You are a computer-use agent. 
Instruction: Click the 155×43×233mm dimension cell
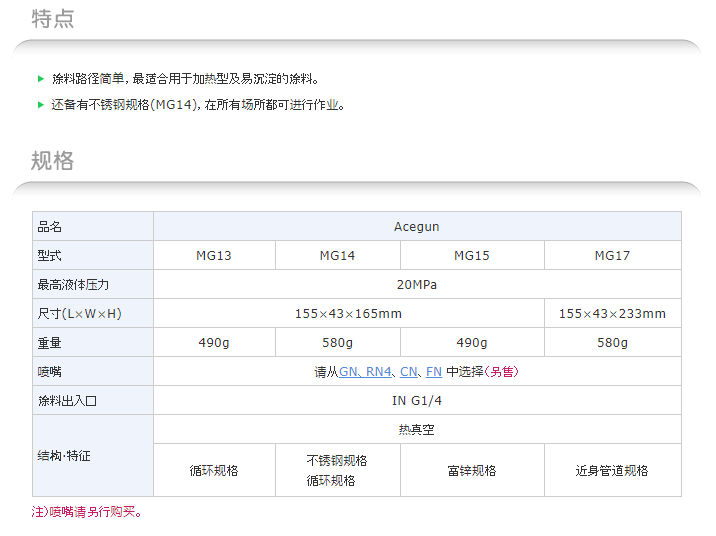(612, 313)
